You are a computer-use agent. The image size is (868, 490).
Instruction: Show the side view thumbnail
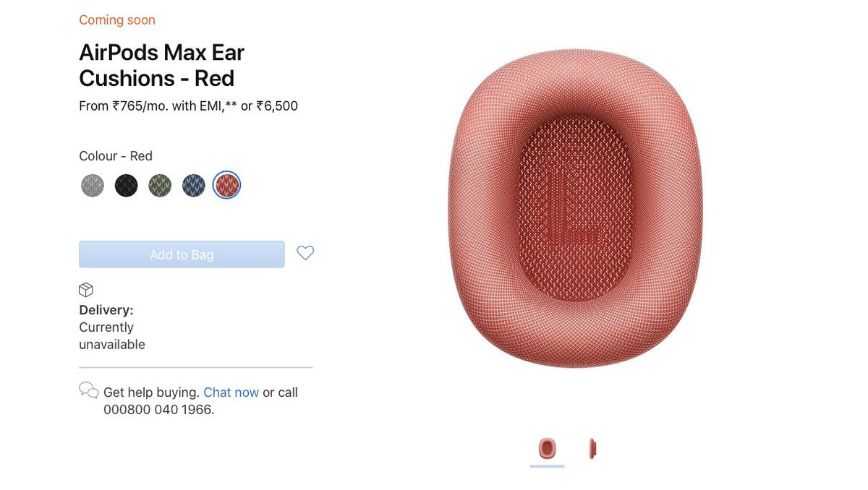[592, 449]
